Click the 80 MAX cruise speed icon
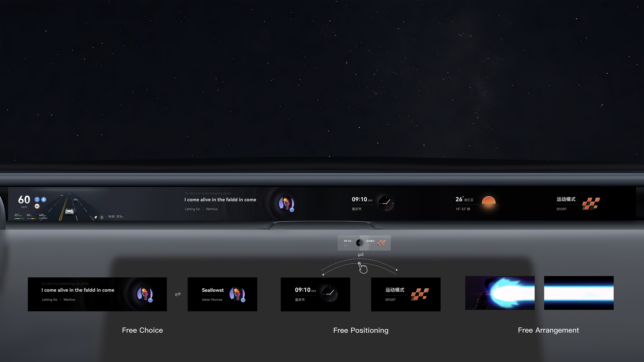The image size is (644, 362). pos(37,199)
